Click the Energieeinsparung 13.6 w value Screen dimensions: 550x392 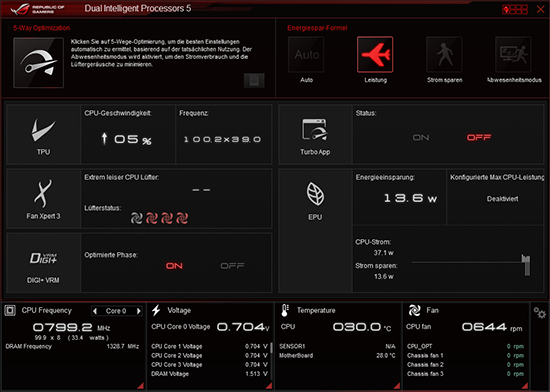[x=410, y=198]
